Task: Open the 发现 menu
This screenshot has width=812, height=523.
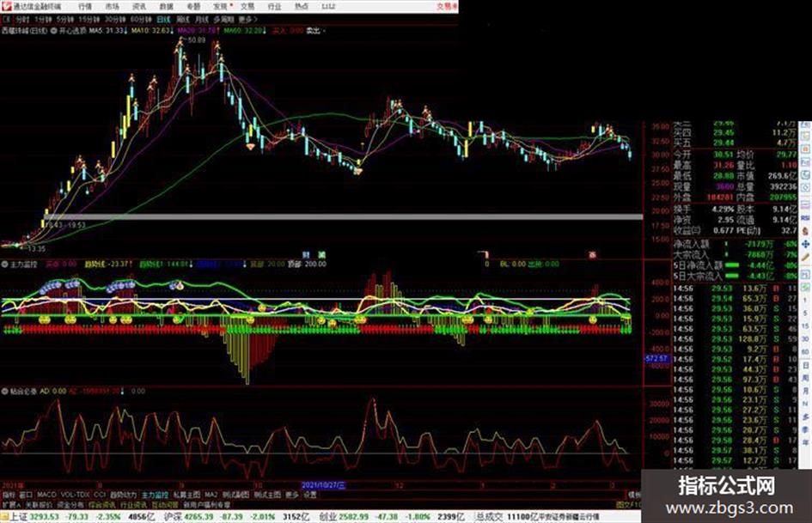Action: pyautogui.click(x=221, y=7)
